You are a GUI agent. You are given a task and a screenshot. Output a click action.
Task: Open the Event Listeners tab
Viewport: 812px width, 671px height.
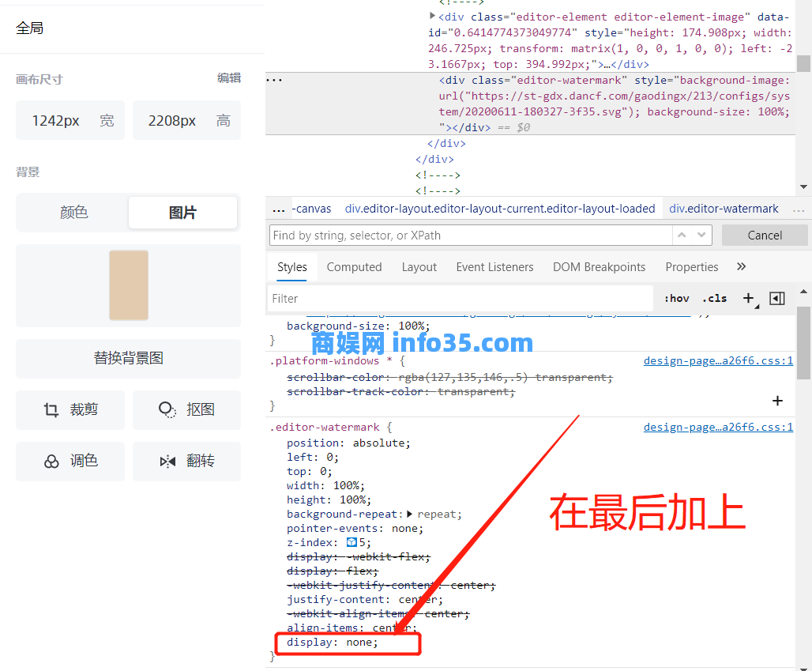tap(494, 267)
